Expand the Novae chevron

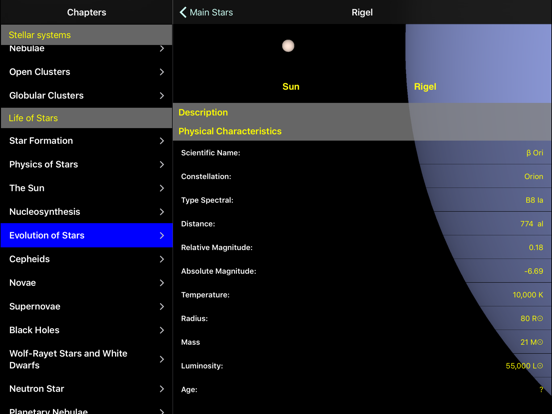162,283
